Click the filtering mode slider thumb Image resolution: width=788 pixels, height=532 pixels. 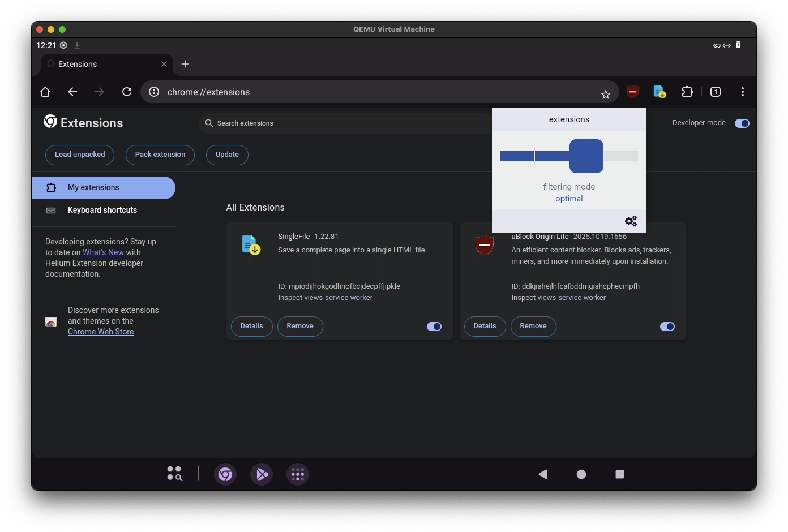click(586, 156)
